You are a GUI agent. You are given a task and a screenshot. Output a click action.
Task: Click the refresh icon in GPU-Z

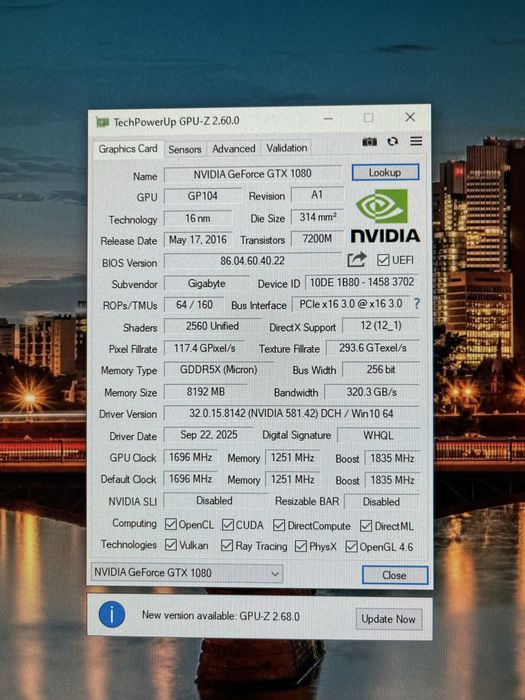tap(392, 142)
